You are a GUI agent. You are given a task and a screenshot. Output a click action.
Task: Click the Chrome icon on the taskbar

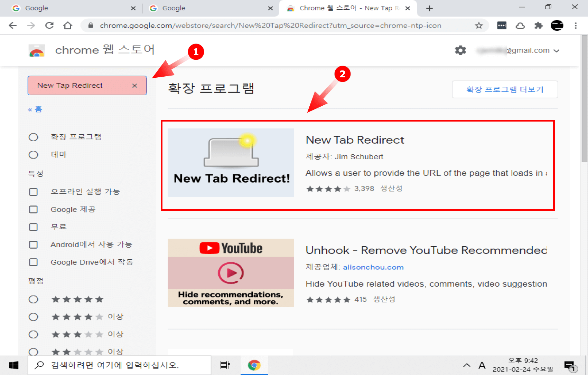click(x=254, y=365)
